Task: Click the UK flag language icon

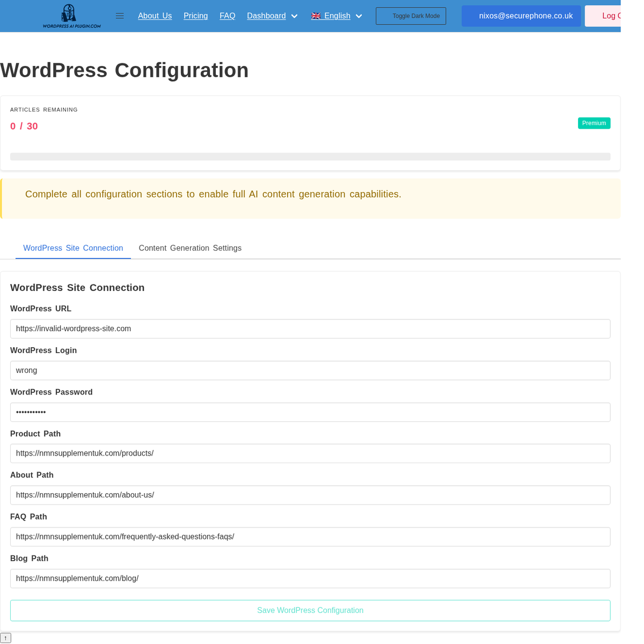Action: (x=316, y=16)
